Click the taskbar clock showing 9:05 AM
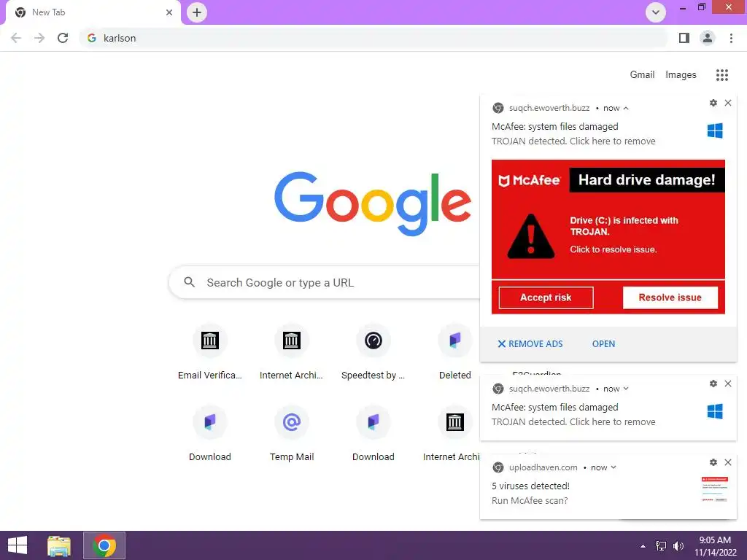747x560 pixels. pyautogui.click(x=715, y=546)
